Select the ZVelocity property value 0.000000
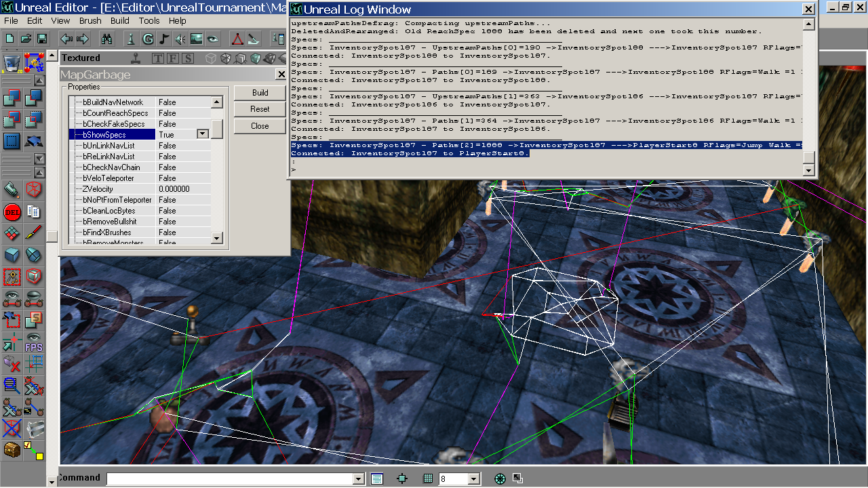 [x=174, y=189]
